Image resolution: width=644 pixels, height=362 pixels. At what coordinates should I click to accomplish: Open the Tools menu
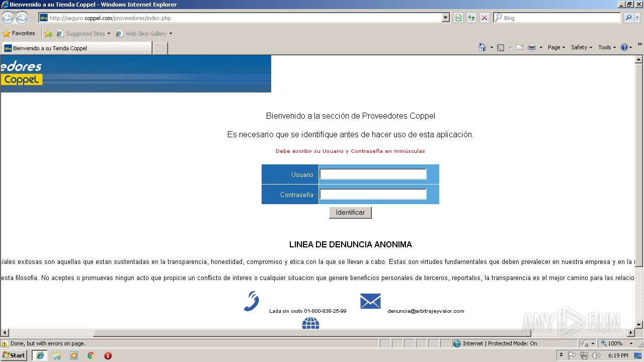[607, 47]
